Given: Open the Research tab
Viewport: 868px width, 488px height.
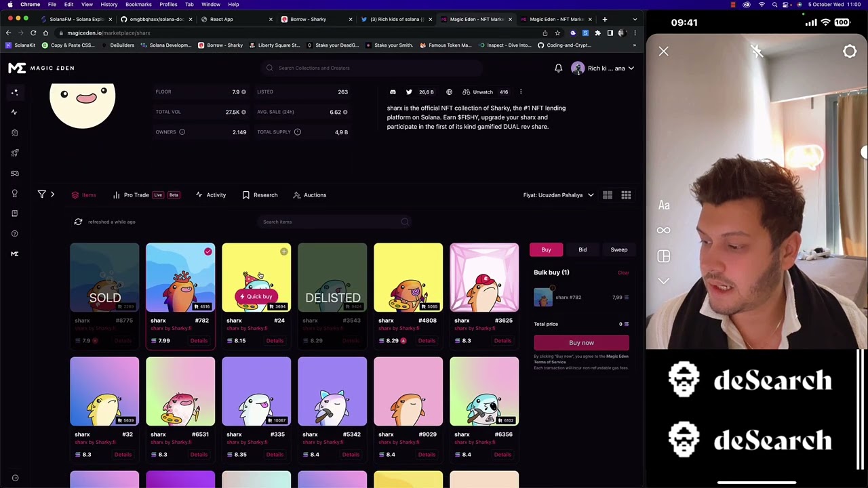Looking at the screenshot, I should pos(260,195).
